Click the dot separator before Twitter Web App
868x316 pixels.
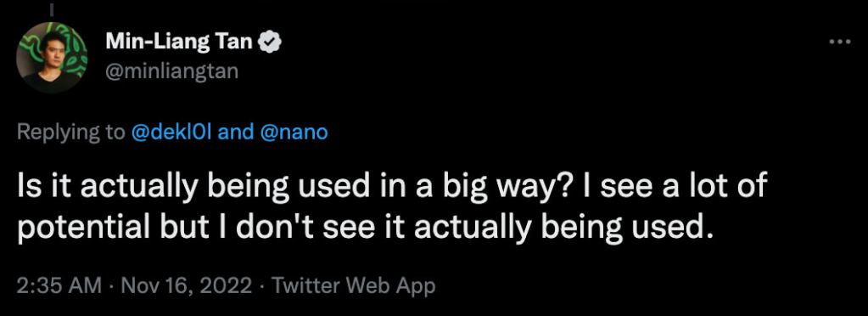[x=260, y=286]
